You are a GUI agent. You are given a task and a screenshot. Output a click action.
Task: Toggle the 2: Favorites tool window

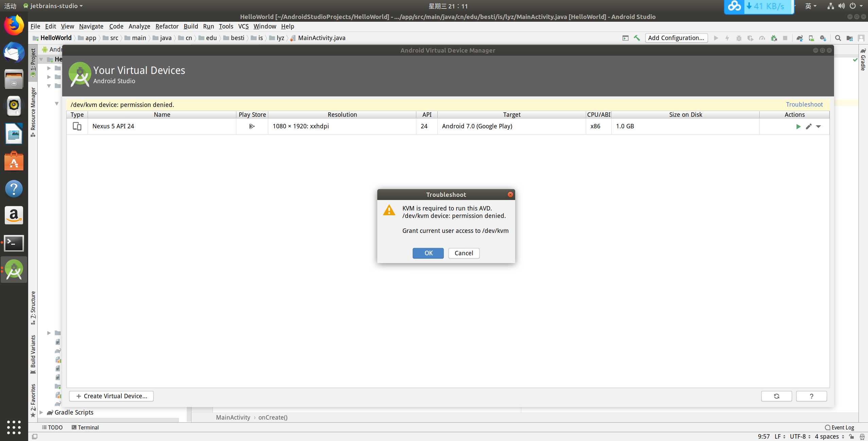tap(33, 401)
